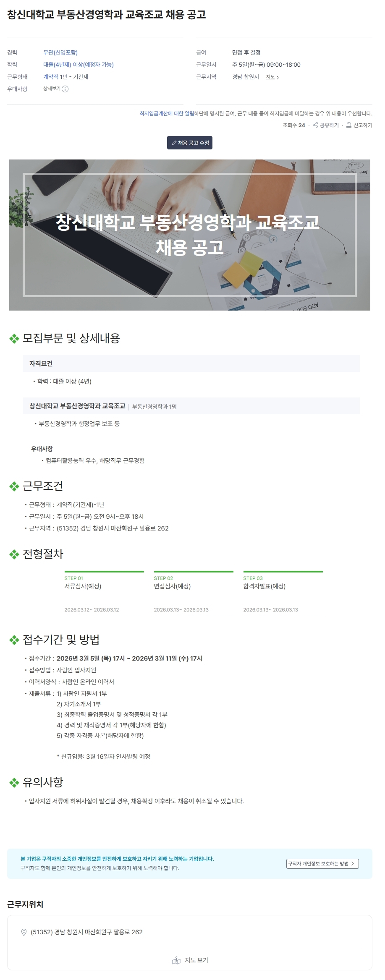Select the STEP 03 합격자발표 stage
The height and width of the screenshot is (980, 385).
(x=283, y=593)
